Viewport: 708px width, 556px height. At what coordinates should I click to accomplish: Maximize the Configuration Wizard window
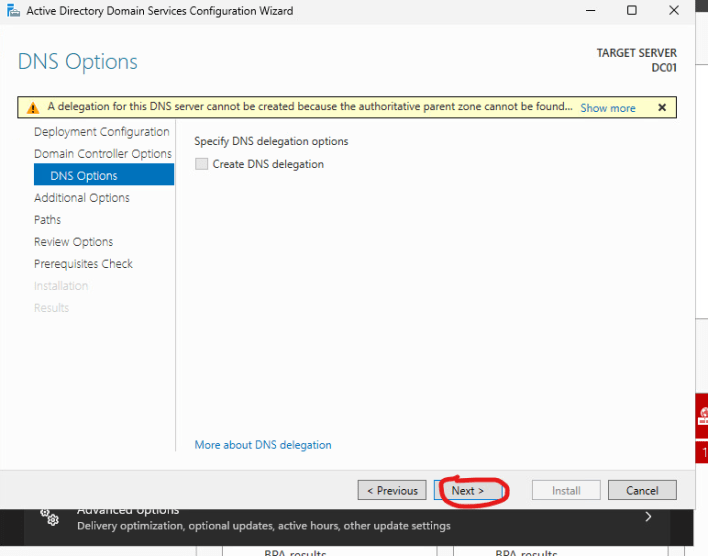pyautogui.click(x=632, y=10)
